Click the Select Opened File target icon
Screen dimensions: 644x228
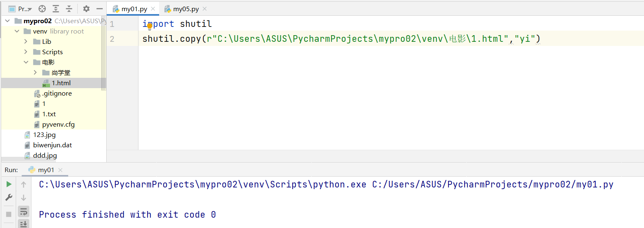(x=42, y=9)
